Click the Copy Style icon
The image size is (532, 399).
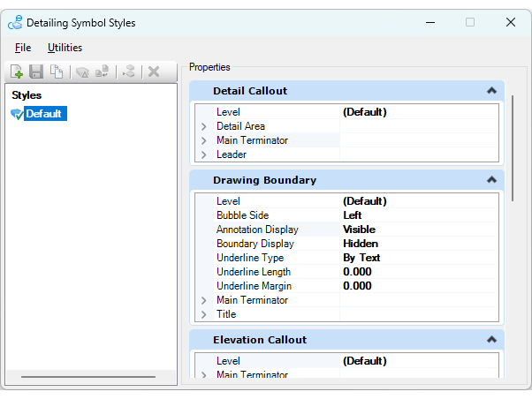click(x=57, y=72)
